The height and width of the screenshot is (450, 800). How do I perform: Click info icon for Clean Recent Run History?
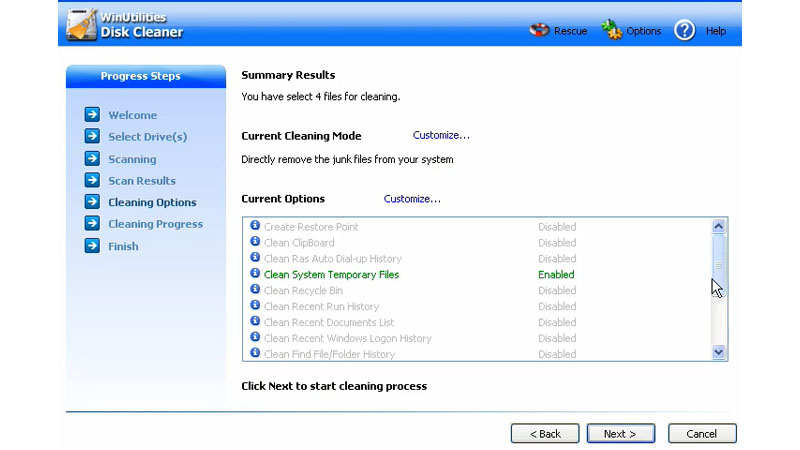pos(255,305)
